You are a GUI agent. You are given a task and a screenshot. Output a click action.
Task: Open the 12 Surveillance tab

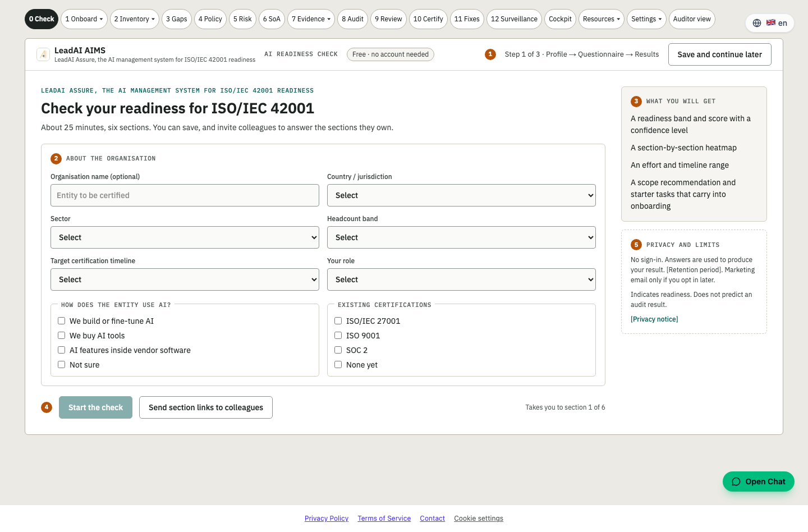click(514, 19)
